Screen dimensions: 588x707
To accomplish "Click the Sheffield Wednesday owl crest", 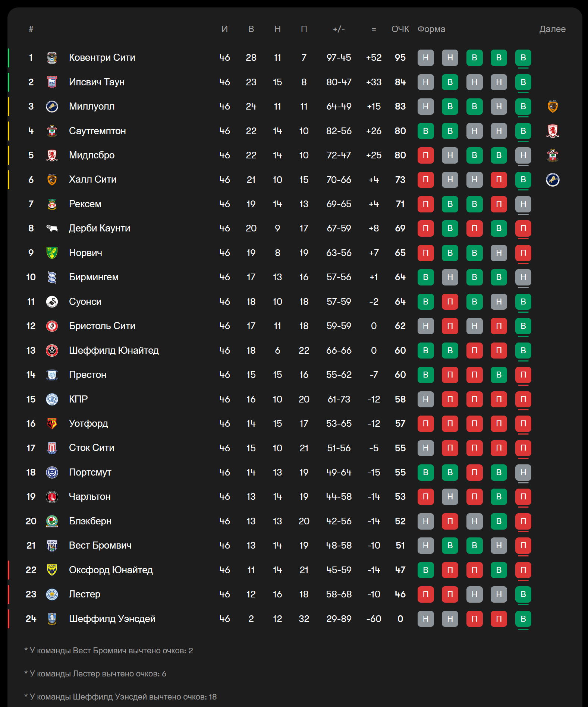I will point(52,619).
